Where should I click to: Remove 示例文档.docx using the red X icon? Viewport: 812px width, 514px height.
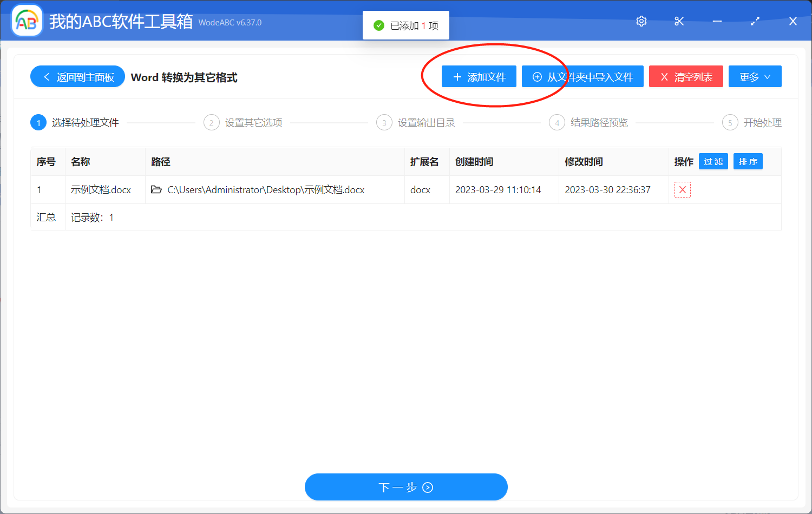pos(682,189)
